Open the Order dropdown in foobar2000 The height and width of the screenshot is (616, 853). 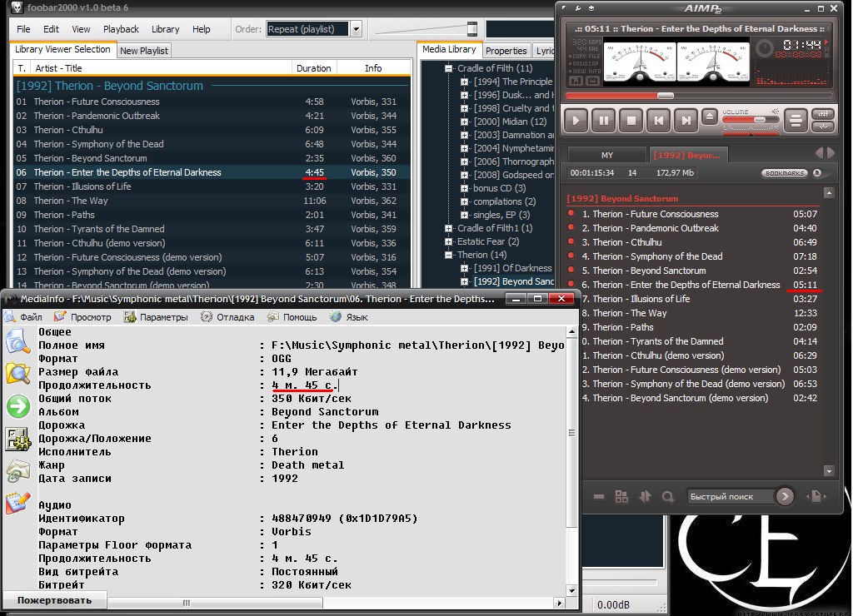click(x=356, y=29)
